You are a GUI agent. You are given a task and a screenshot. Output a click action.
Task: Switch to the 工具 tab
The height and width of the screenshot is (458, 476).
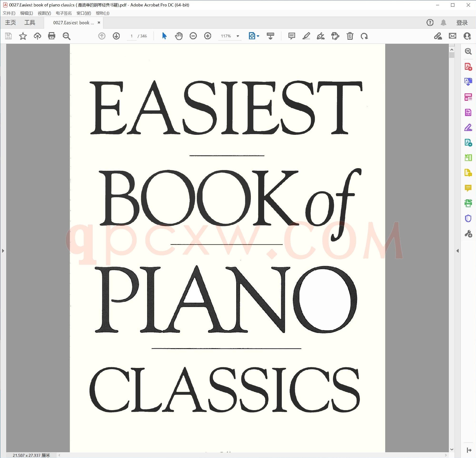pos(30,23)
